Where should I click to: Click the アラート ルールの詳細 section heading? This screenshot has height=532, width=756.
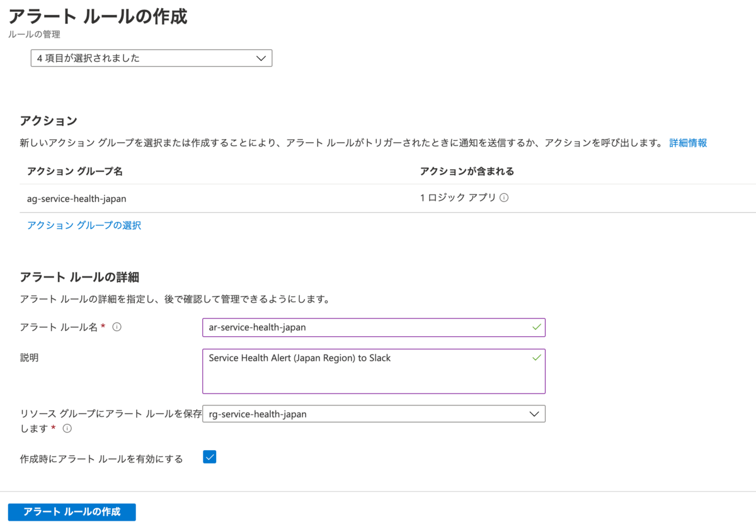[79, 277]
